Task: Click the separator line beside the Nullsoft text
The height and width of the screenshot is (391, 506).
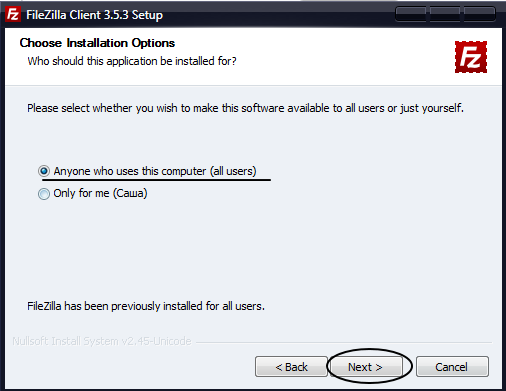Action: tap(344, 342)
